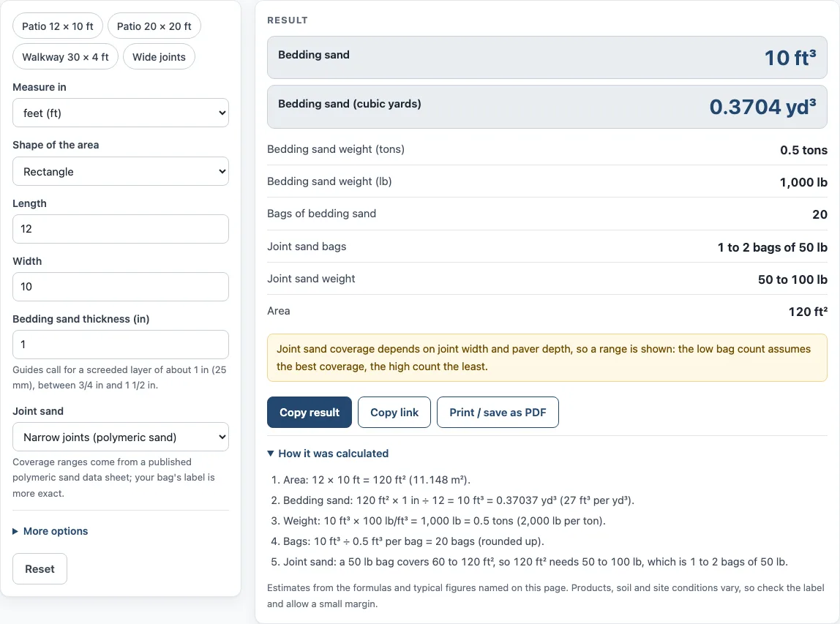Click the 'Estimates from the formulas' disclaimer

tap(545, 595)
